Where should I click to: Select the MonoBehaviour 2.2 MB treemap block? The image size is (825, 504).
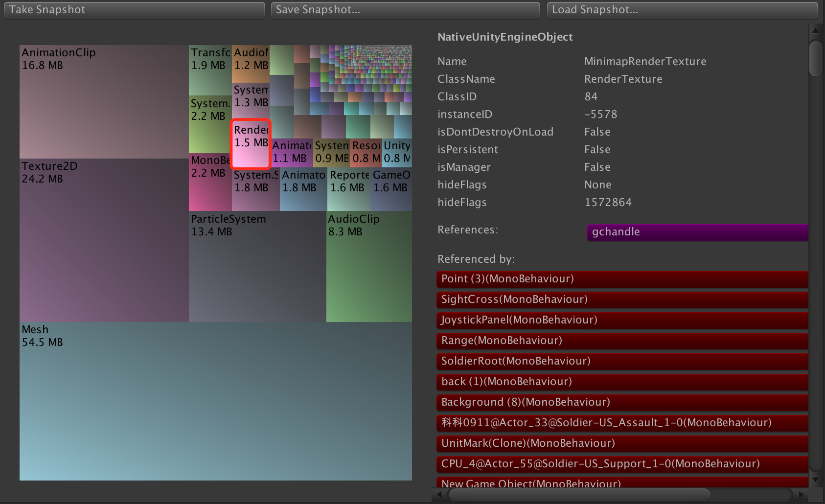(210, 182)
